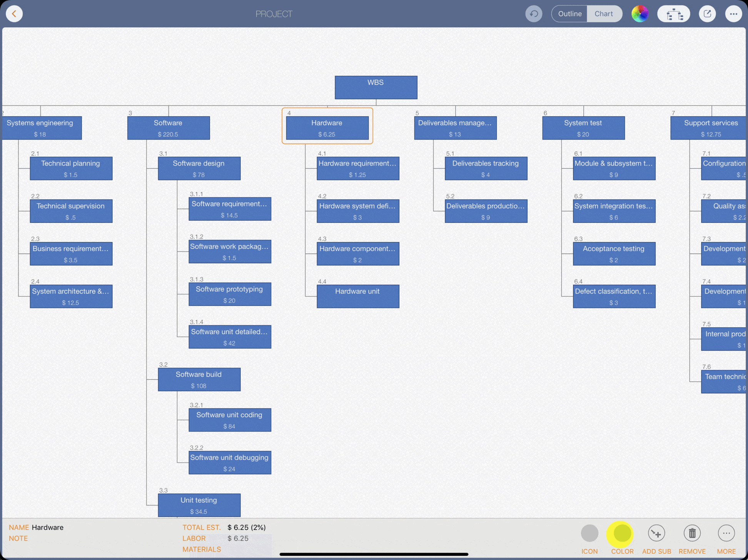Image resolution: width=748 pixels, height=560 pixels.
Task: Click the Add Sub icon
Action: tap(656, 533)
